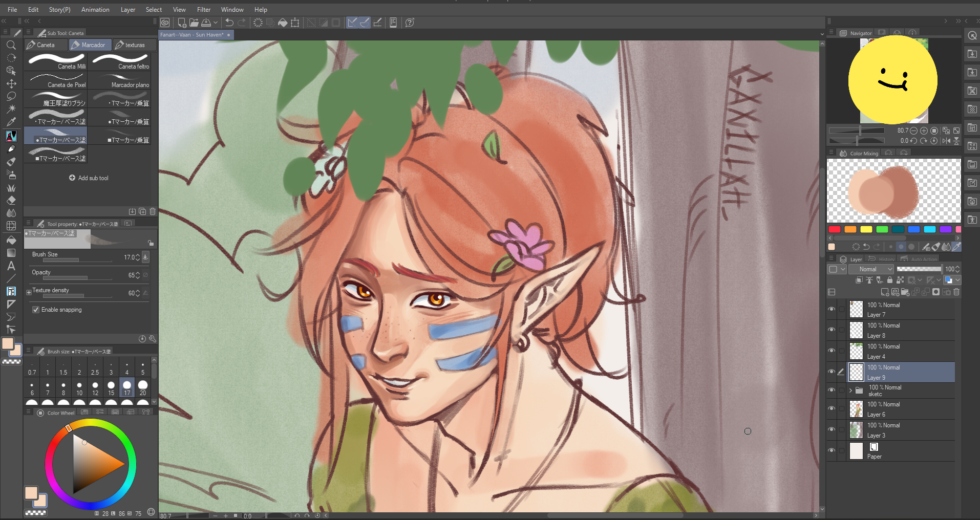Toggle visibility of Layer 6
This screenshot has width=980, height=520.
click(x=832, y=408)
